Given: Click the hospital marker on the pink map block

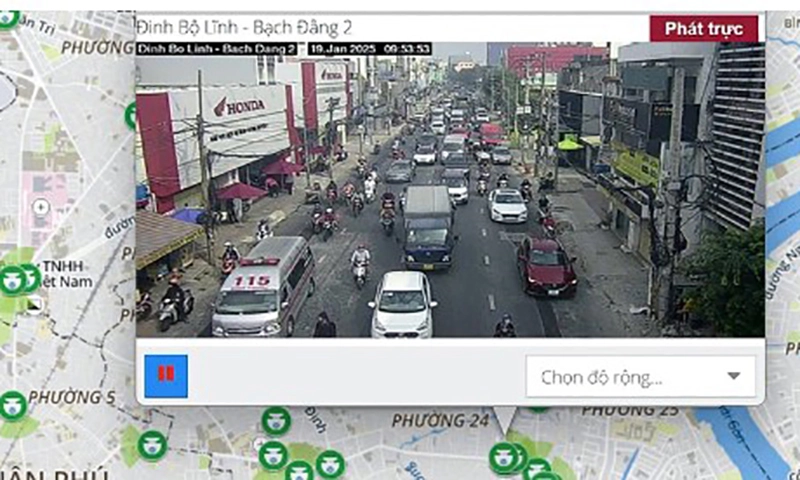Looking at the screenshot, I should (x=41, y=208).
